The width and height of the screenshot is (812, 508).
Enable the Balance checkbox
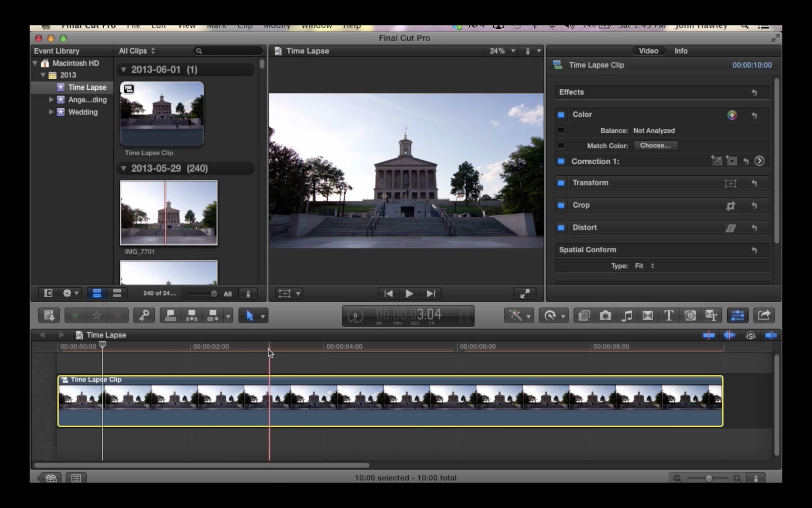[561, 130]
